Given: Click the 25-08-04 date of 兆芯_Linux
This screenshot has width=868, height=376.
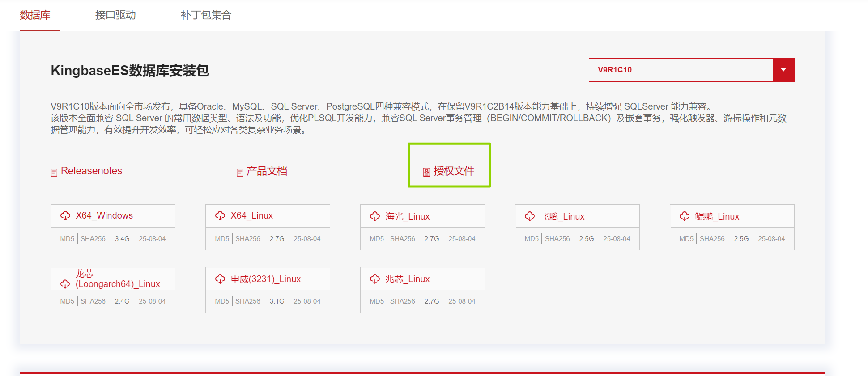Looking at the screenshot, I should click(462, 301).
